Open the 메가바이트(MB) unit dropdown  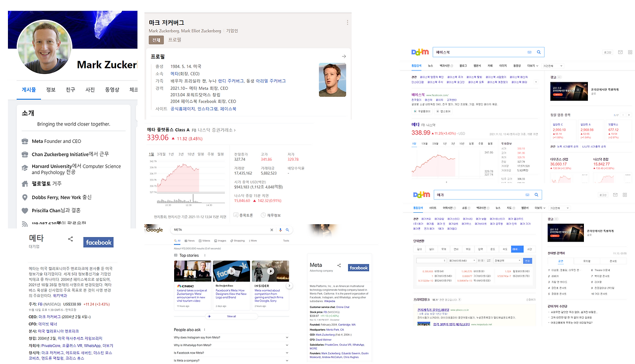point(462,260)
